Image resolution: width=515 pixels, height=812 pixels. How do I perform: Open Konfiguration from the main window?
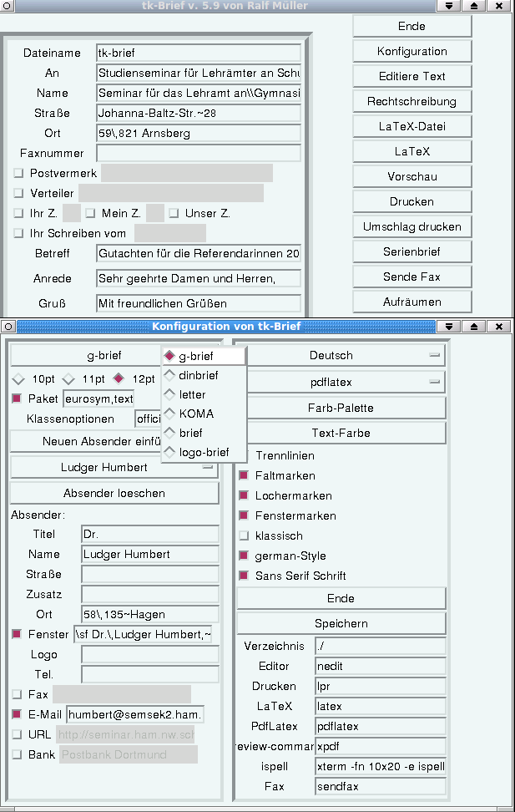click(x=412, y=51)
